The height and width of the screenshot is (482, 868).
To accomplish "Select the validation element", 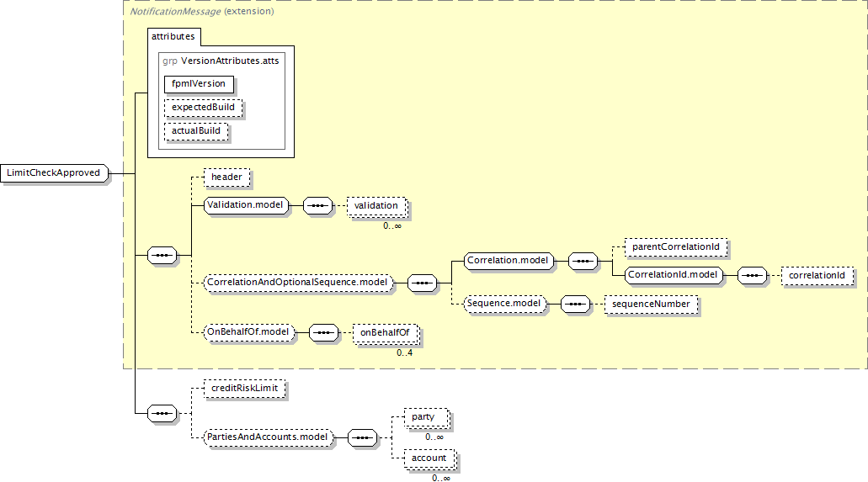I will click(376, 206).
